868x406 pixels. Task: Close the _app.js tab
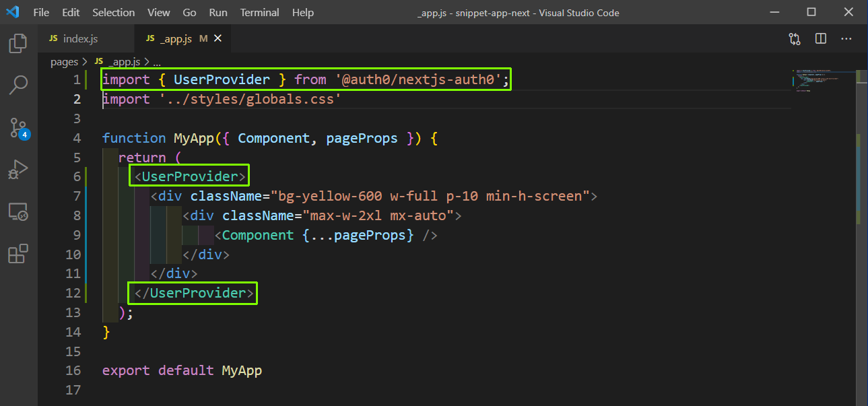pos(218,39)
